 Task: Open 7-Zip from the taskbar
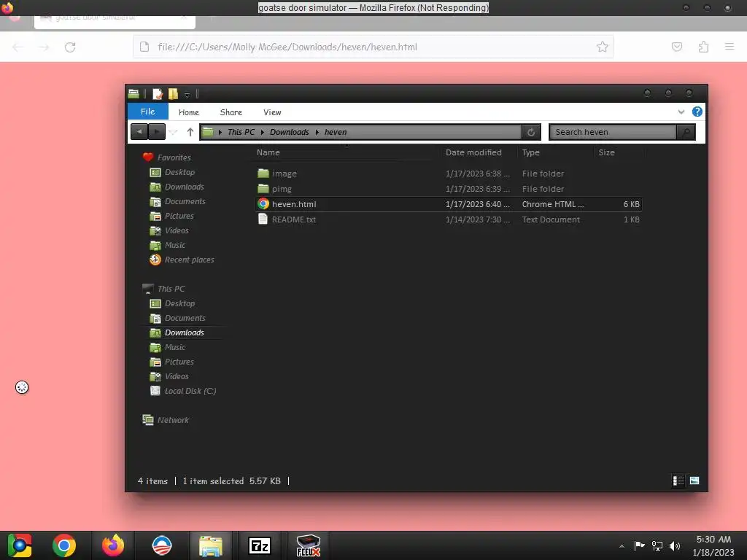pos(260,545)
